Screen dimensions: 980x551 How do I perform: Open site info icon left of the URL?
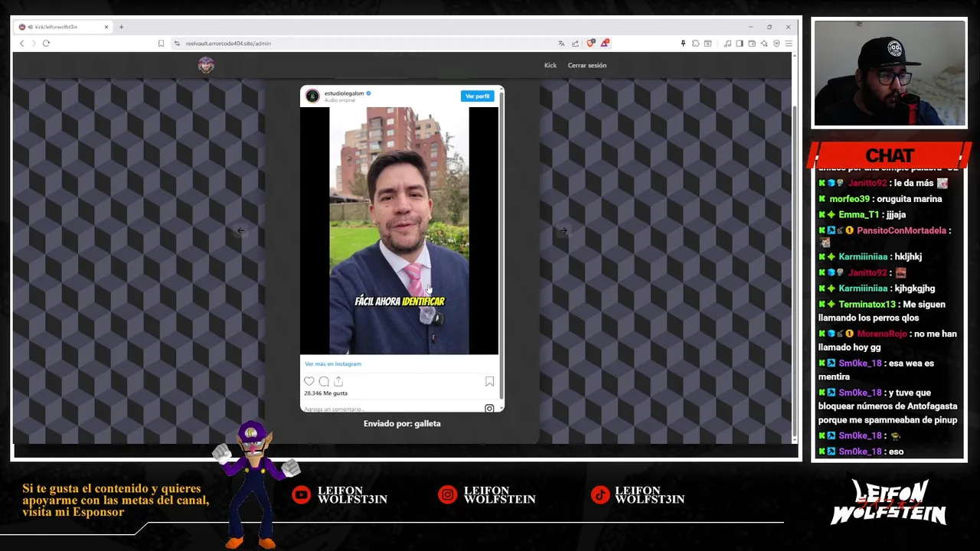pos(177,44)
